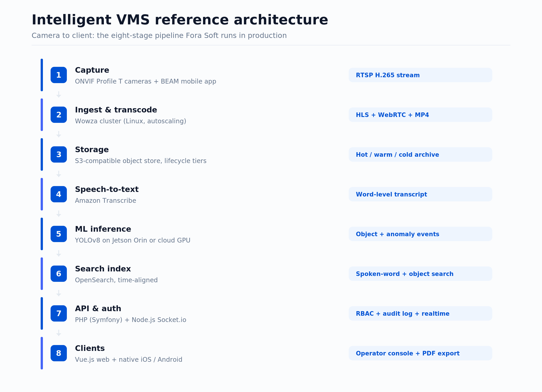
Task: Click the number 1 badge beside Capture
Action: pyautogui.click(x=58, y=75)
